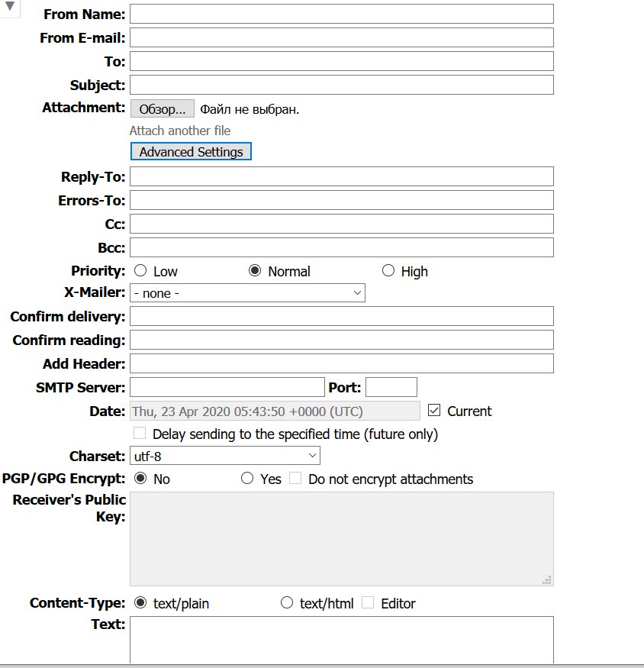
Task: Click the Confirm delivery input field
Action: 341,316
